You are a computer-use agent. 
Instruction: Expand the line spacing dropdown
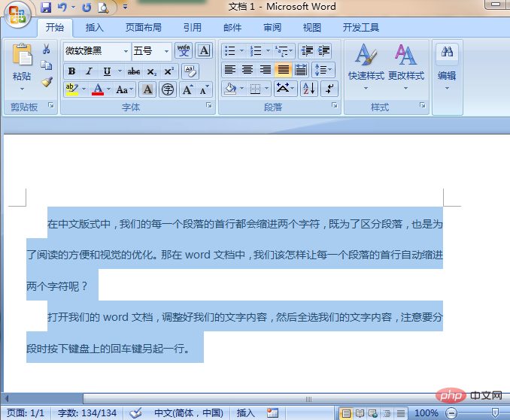(x=323, y=70)
